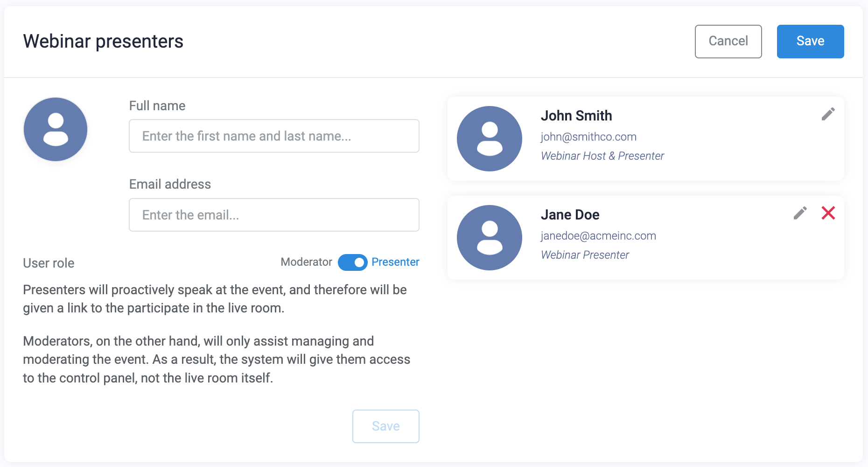Select John Smith's presenter card
The width and height of the screenshot is (868, 467).
coord(646,139)
